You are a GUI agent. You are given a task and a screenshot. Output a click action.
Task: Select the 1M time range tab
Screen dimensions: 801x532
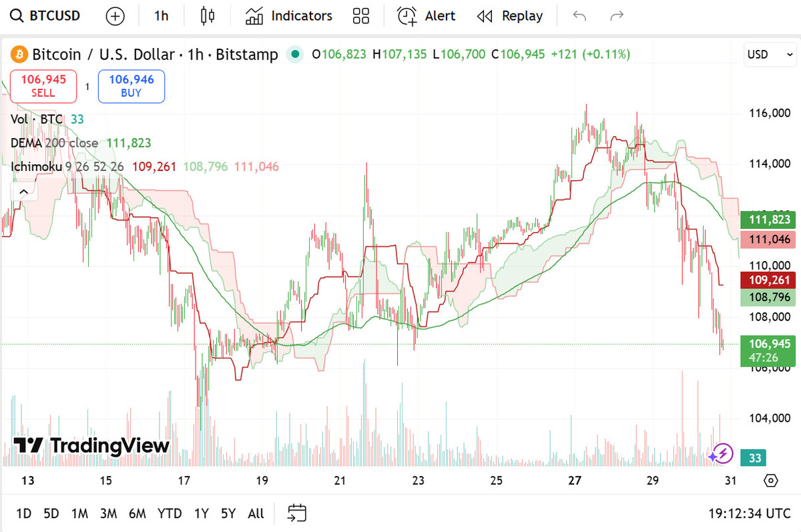(79, 513)
